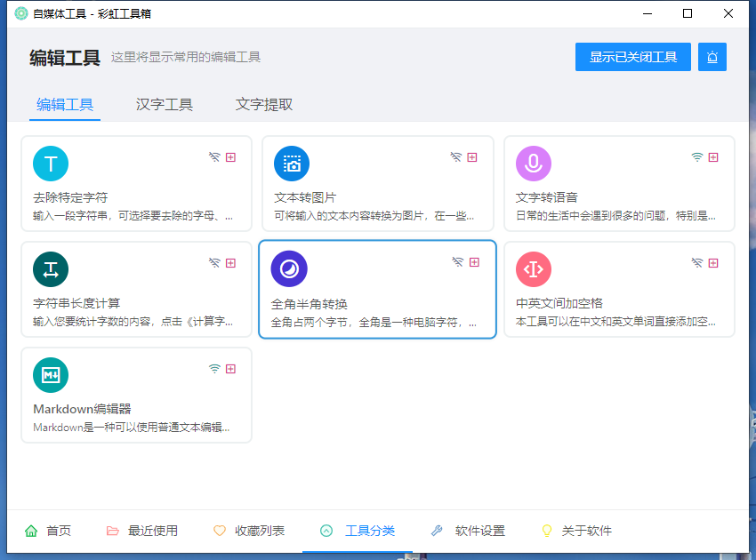Click the pink plus icon on 全角半角转换
The width and height of the screenshot is (756, 560).
(x=474, y=262)
